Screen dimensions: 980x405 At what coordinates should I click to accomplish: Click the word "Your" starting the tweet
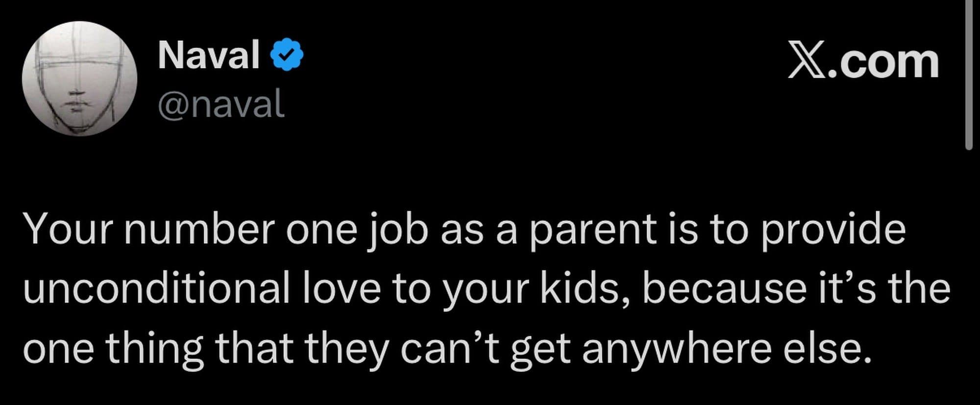69,230
